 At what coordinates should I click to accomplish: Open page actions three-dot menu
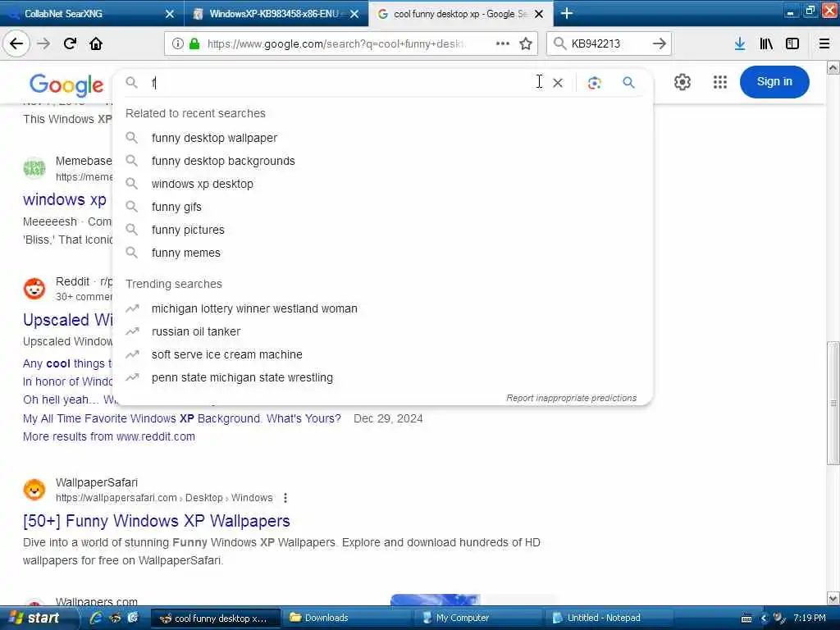(x=503, y=43)
